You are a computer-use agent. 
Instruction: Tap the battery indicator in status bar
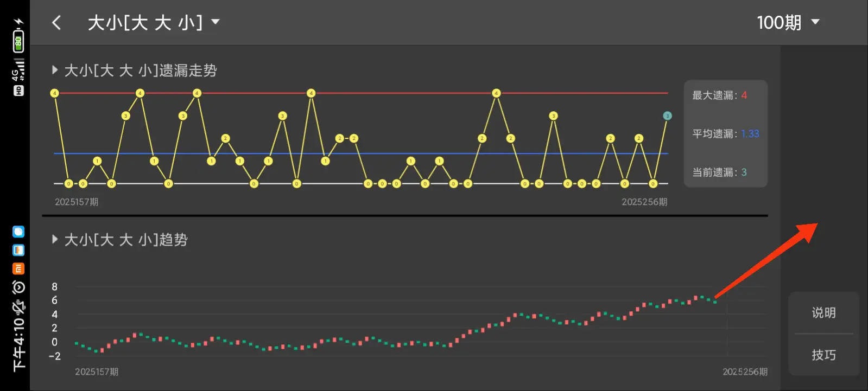(x=18, y=41)
